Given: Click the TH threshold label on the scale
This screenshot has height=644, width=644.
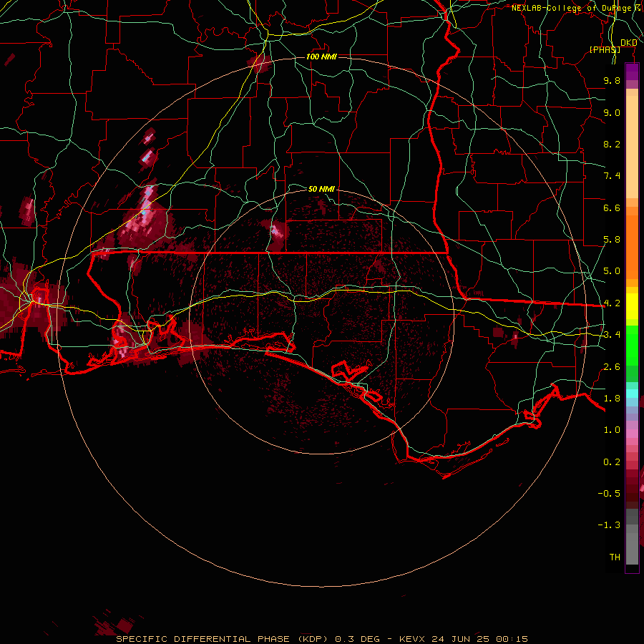Looking at the screenshot, I should (x=615, y=557).
